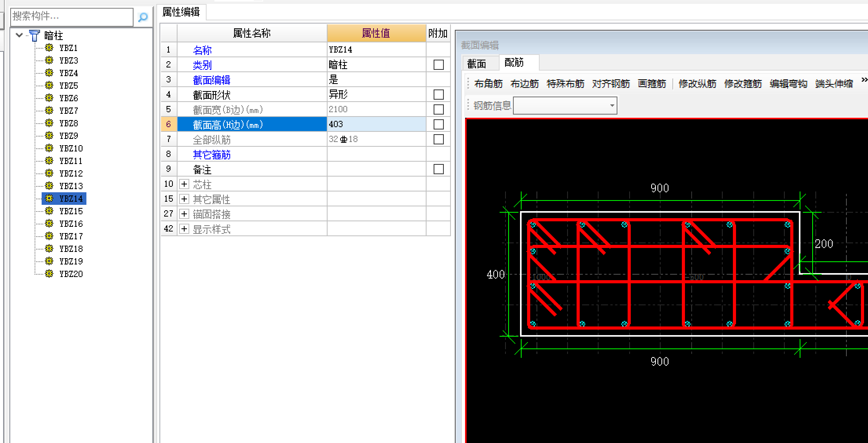Click the gear icon beside YBZ1

click(49, 48)
